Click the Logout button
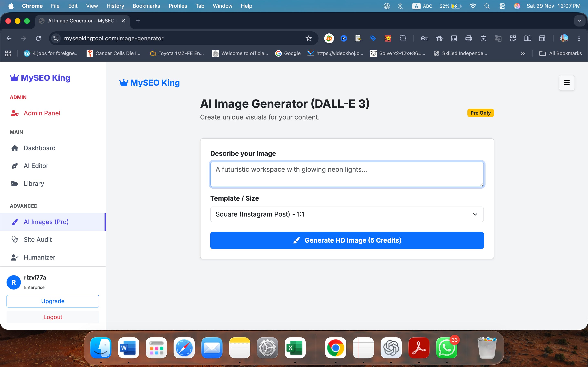This screenshot has height=367, width=588. pyautogui.click(x=53, y=317)
